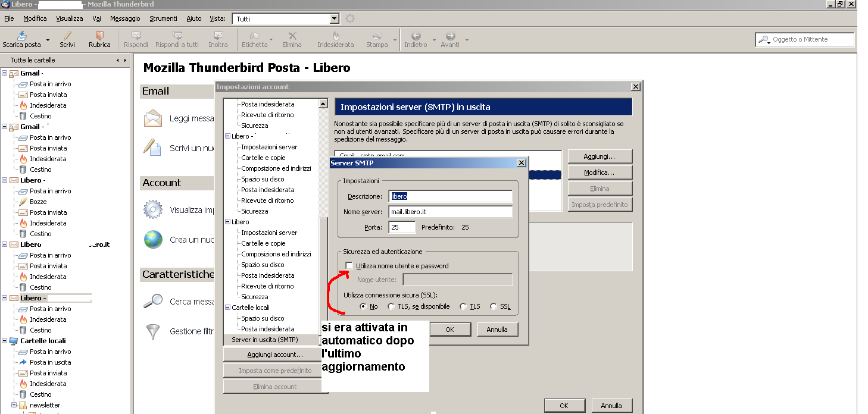Select Server in uscita (SMTP) tree item

(x=265, y=340)
